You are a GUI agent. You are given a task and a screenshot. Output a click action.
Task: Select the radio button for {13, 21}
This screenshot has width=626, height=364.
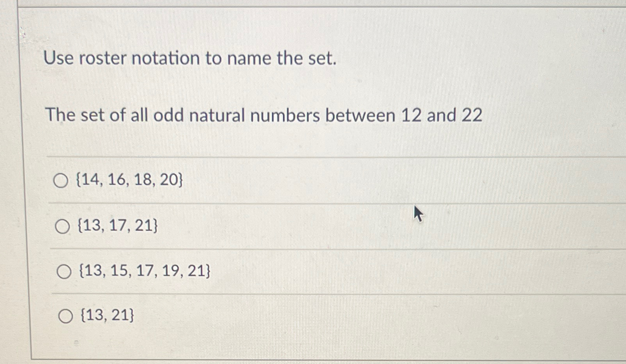[x=66, y=315]
